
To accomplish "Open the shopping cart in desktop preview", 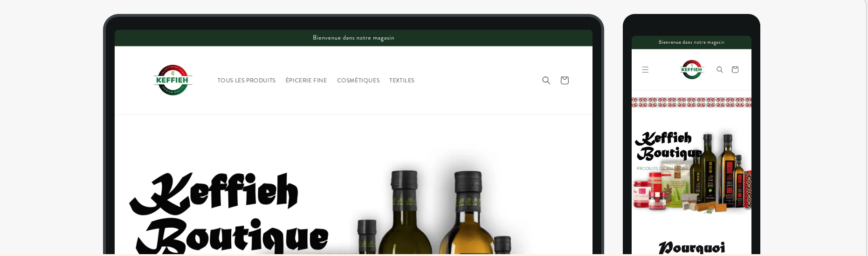I will coord(564,81).
